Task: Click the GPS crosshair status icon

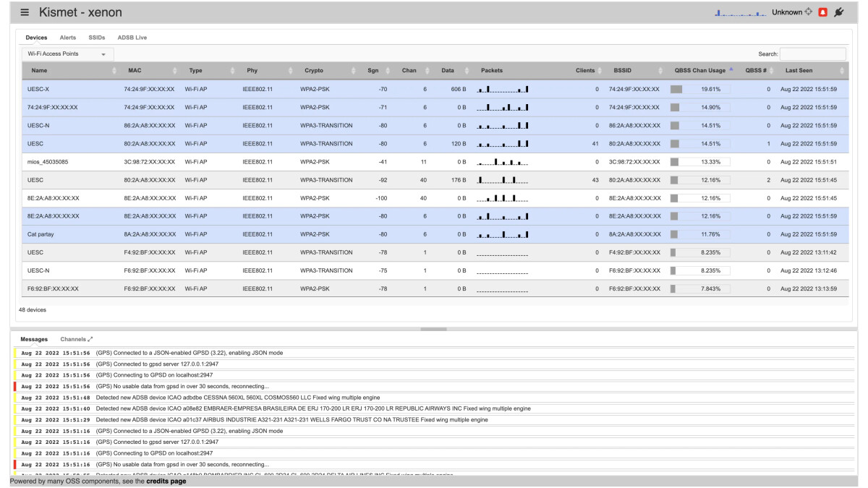Action: (809, 12)
